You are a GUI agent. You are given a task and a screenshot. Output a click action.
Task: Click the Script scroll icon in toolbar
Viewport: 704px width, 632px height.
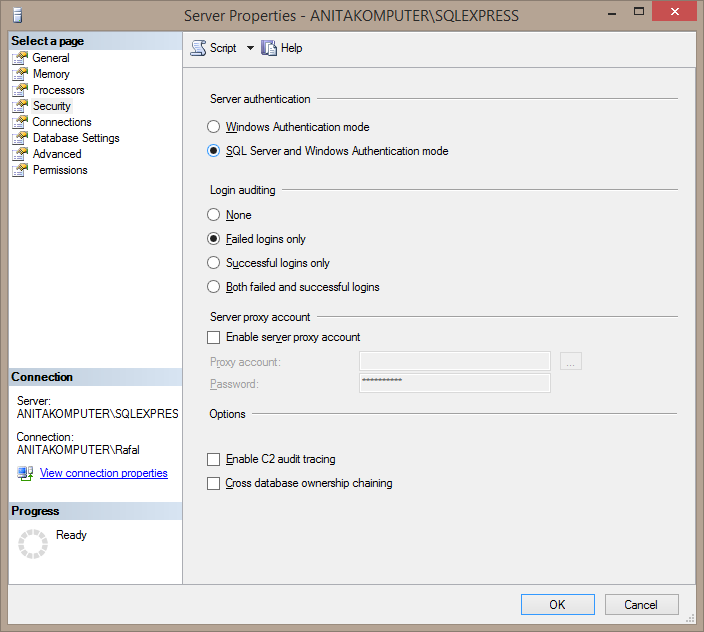tap(198, 48)
